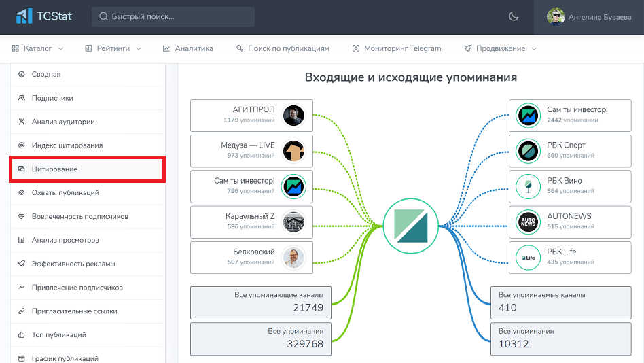Open outgoing Сам ты инвестор! card

point(570,116)
